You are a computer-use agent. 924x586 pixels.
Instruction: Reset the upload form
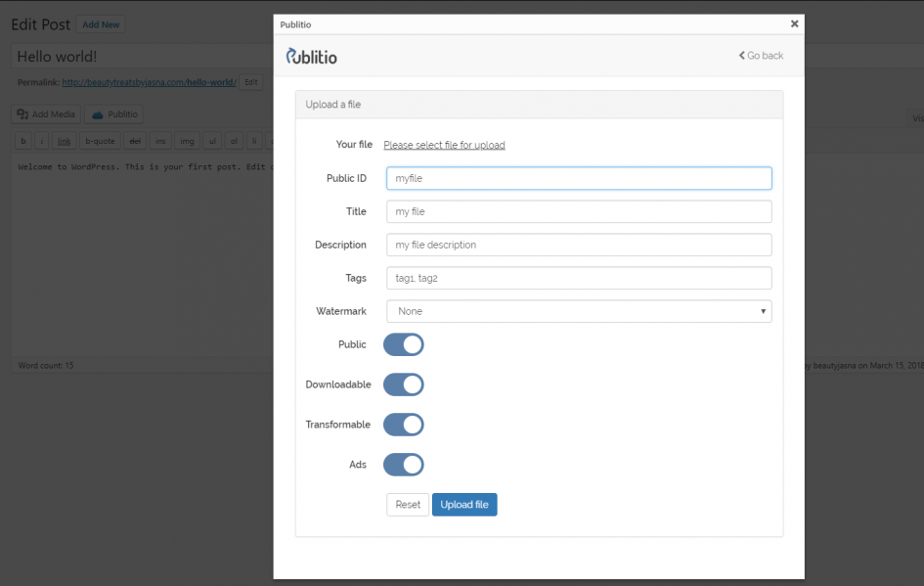[x=408, y=505]
